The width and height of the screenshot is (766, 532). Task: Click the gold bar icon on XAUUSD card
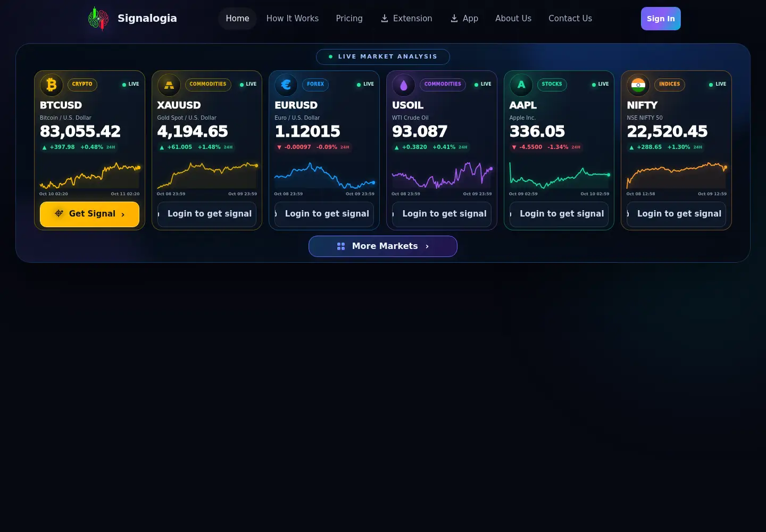(x=169, y=85)
